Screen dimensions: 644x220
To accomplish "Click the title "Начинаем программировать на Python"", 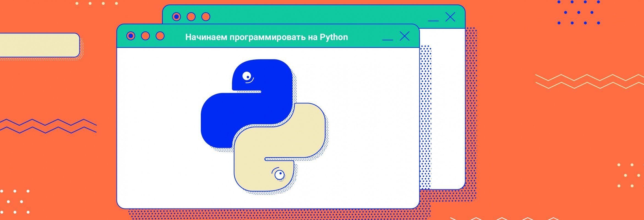I will point(266,37).
